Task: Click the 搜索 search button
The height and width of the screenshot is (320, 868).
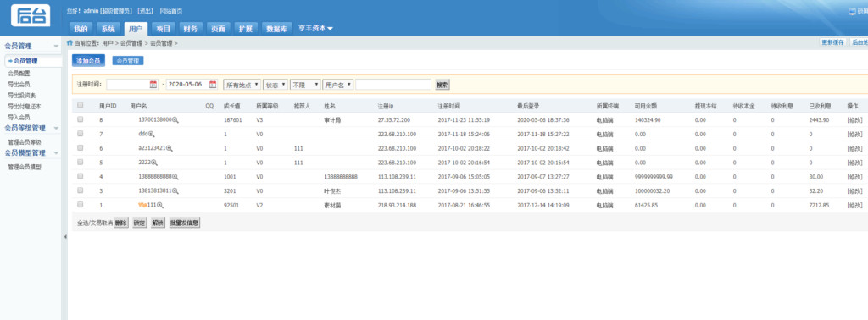Action: [442, 85]
